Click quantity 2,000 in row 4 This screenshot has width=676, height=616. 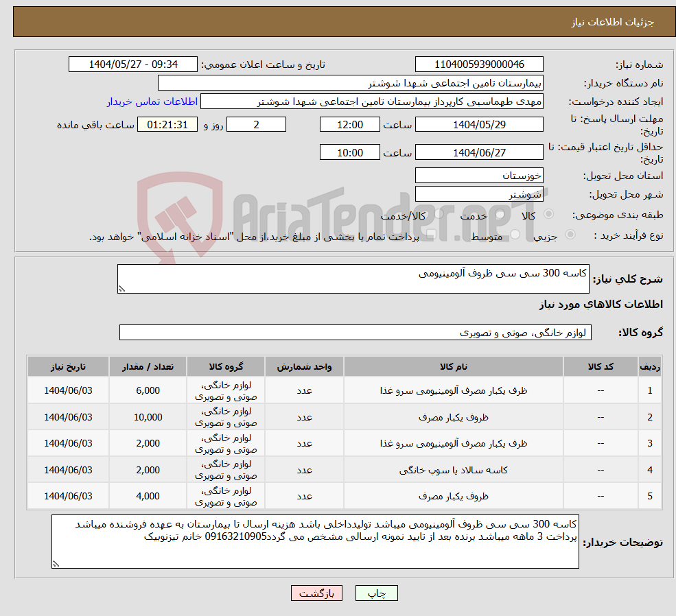pyautogui.click(x=148, y=470)
